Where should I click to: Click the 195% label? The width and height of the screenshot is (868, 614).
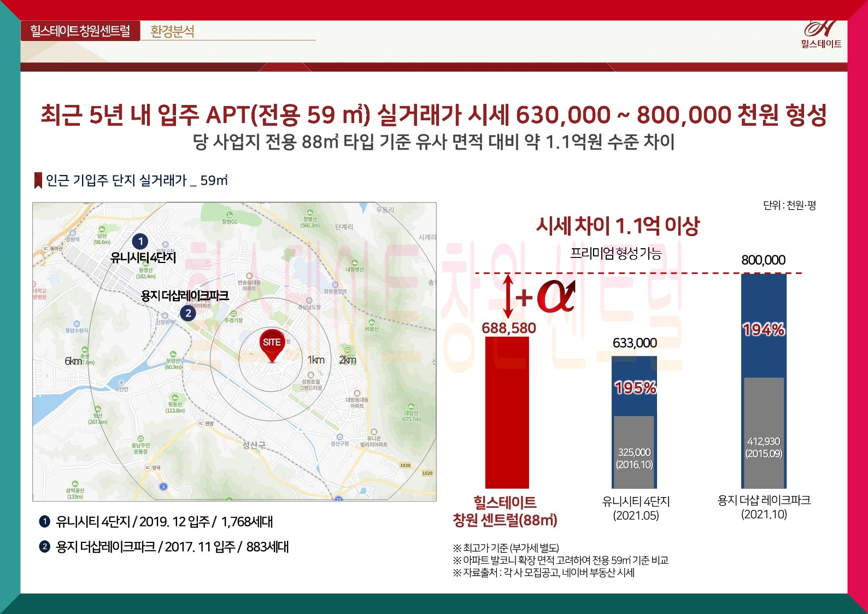pos(635,388)
